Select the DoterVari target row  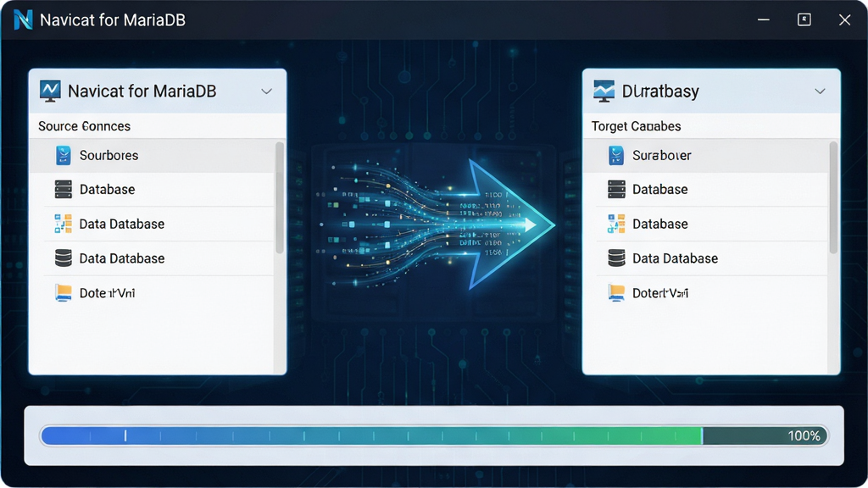pyautogui.click(x=705, y=292)
